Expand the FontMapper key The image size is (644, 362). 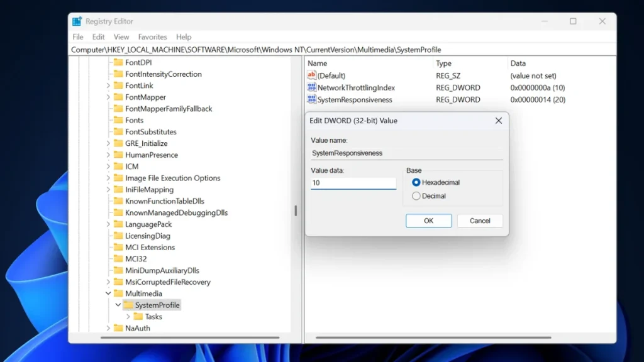[x=108, y=97]
